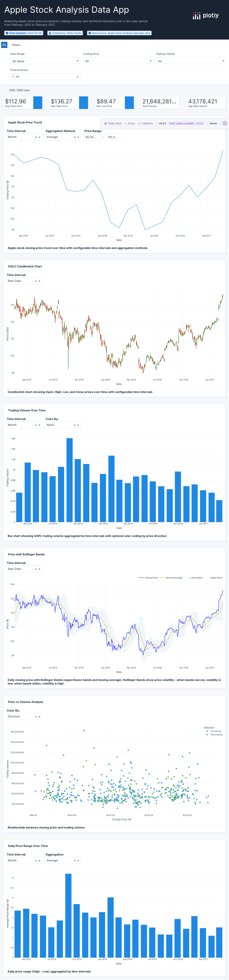The height and width of the screenshot is (980, 229).
Task: Open Callbacks graph in debug toolbar
Action: 145,123
